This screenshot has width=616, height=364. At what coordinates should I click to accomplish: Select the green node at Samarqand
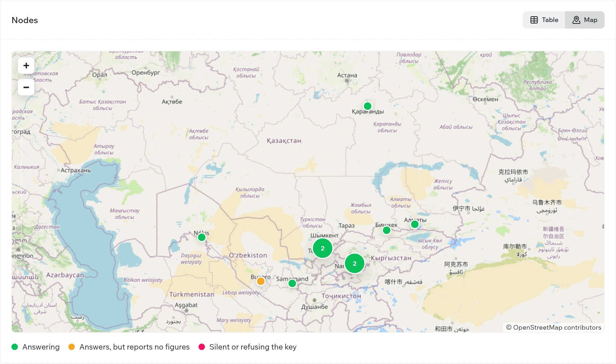click(x=292, y=283)
